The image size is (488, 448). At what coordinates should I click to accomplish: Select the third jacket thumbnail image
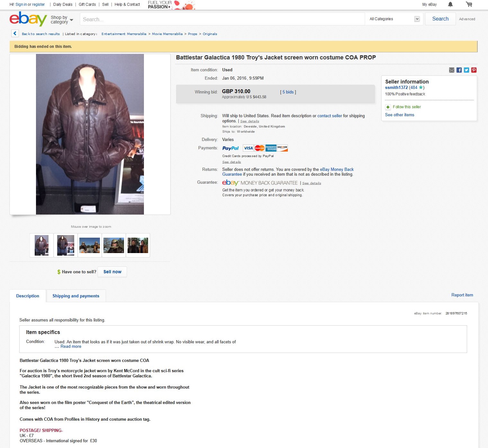90,245
